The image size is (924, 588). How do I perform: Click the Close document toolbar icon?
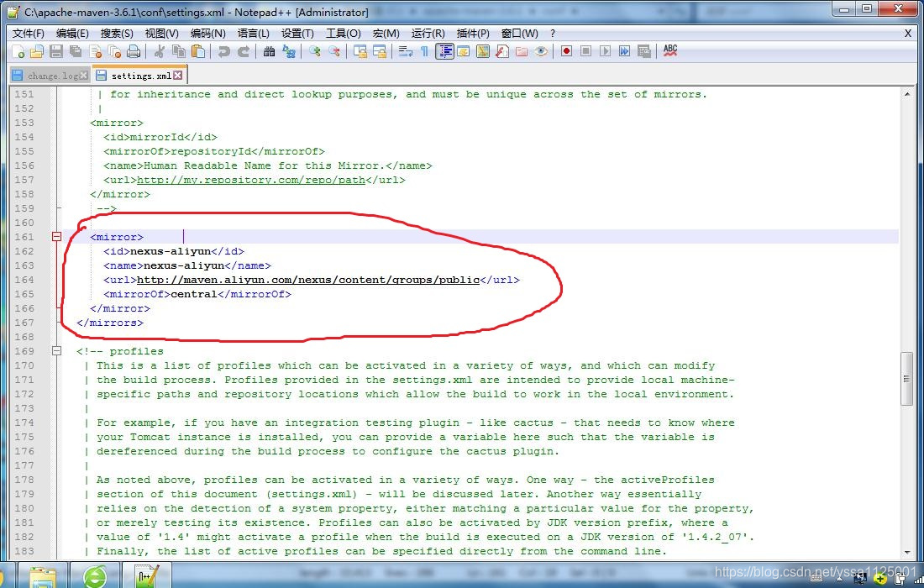pyautogui.click(x=95, y=52)
